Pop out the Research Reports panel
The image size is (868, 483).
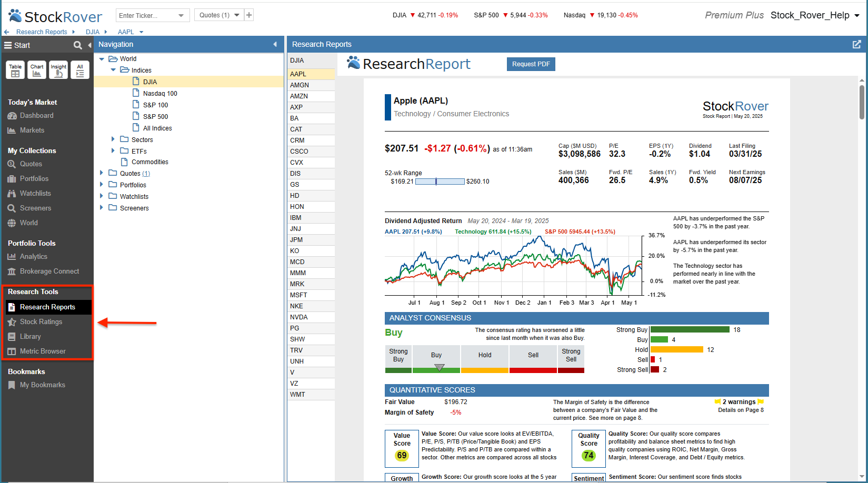(856, 45)
